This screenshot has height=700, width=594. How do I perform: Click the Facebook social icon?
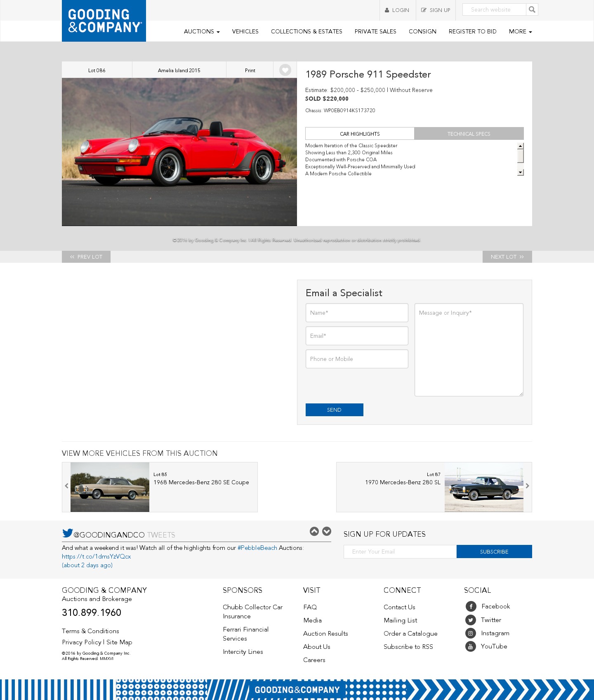(471, 606)
